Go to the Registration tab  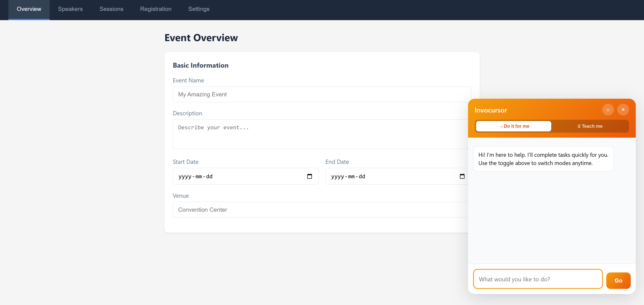[x=156, y=9]
